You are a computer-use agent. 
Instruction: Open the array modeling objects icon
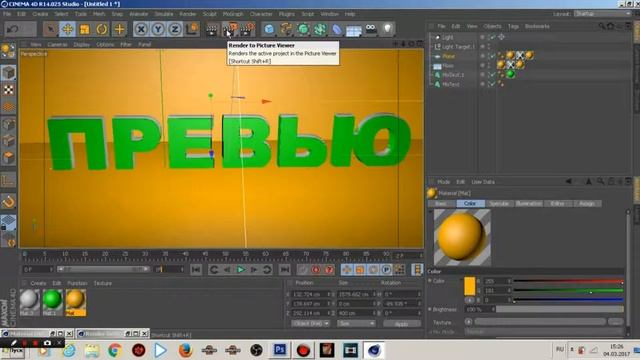(x=320, y=29)
